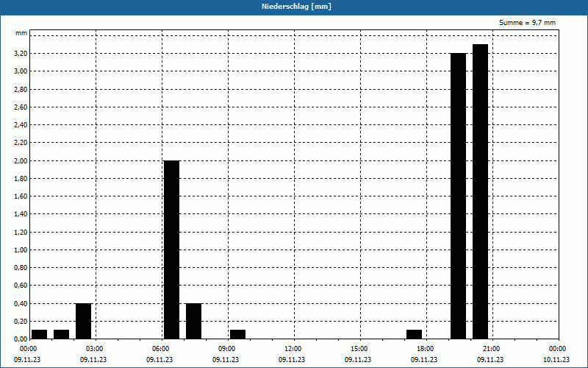The image size is (588, 368).
Task: Click the Niederschlag [mm] chart title
Action: click(296, 7)
